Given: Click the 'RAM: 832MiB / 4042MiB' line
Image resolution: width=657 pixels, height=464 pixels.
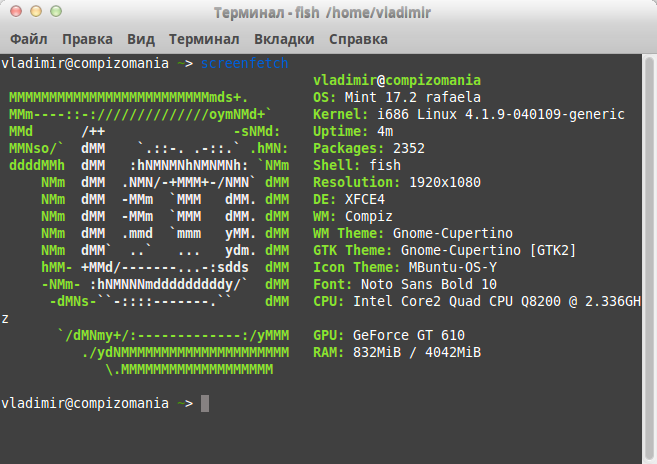Looking at the screenshot, I should click(x=397, y=353).
